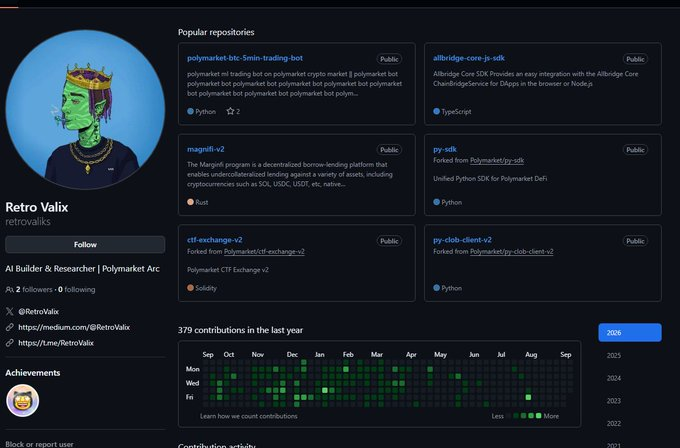Image resolution: width=680 pixels, height=448 pixels.
Task: Open the ctf-exchange-v2 repository link
Action: tap(215, 239)
